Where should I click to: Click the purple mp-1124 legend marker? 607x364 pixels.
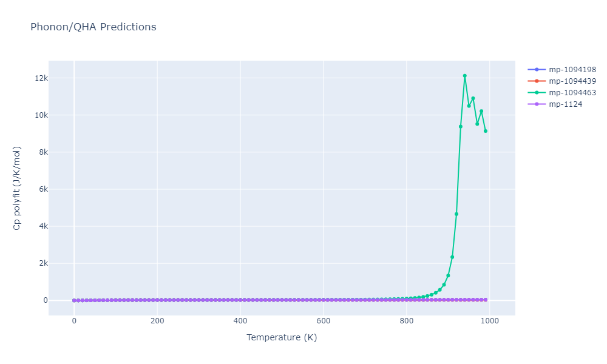[537, 104]
